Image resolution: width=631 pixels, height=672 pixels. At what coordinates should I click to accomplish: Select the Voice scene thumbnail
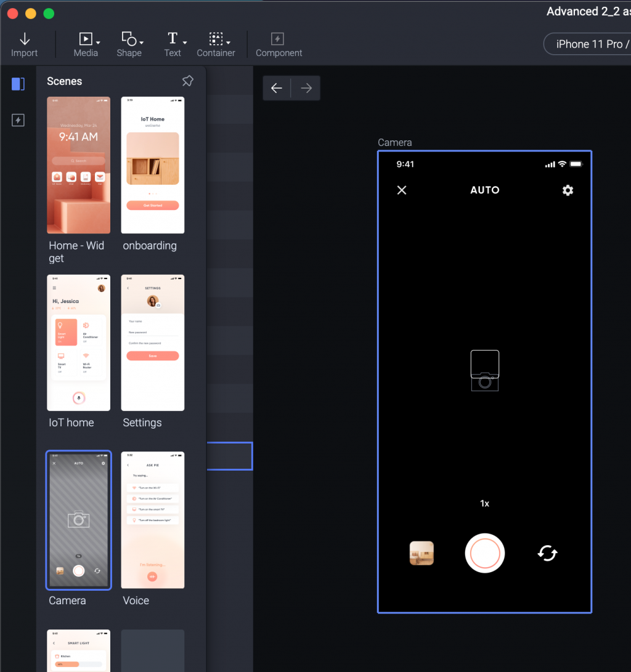tap(153, 520)
